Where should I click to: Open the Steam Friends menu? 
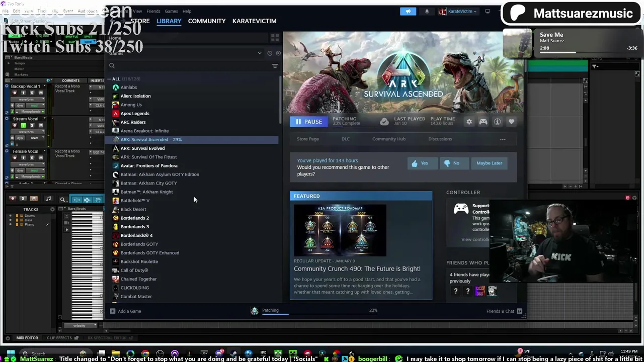(x=153, y=11)
